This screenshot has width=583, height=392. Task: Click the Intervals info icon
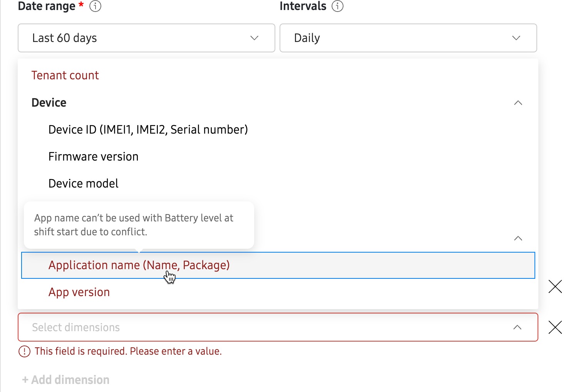click(x=337, y=6)
